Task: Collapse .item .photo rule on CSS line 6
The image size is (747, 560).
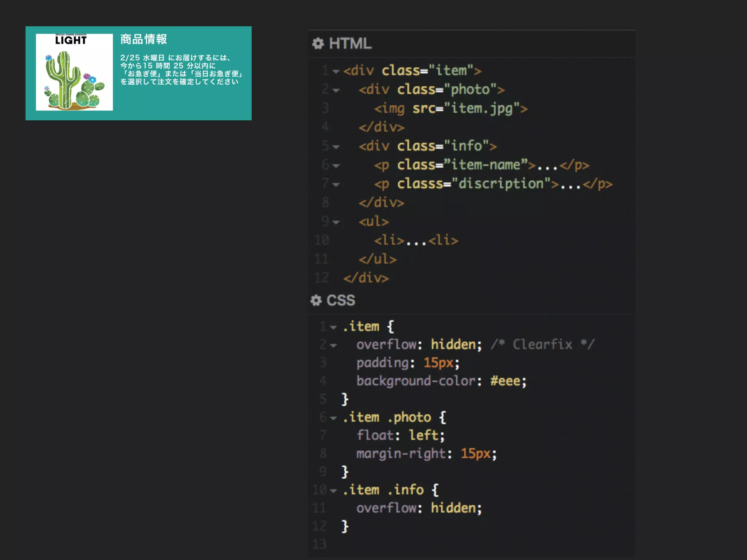Action: 333,418
